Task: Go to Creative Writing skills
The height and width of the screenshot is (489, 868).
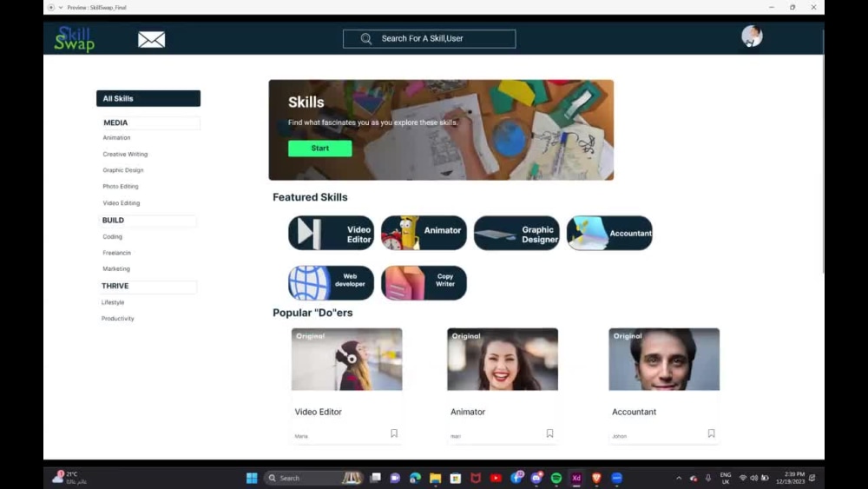Action: pos(125,154)
